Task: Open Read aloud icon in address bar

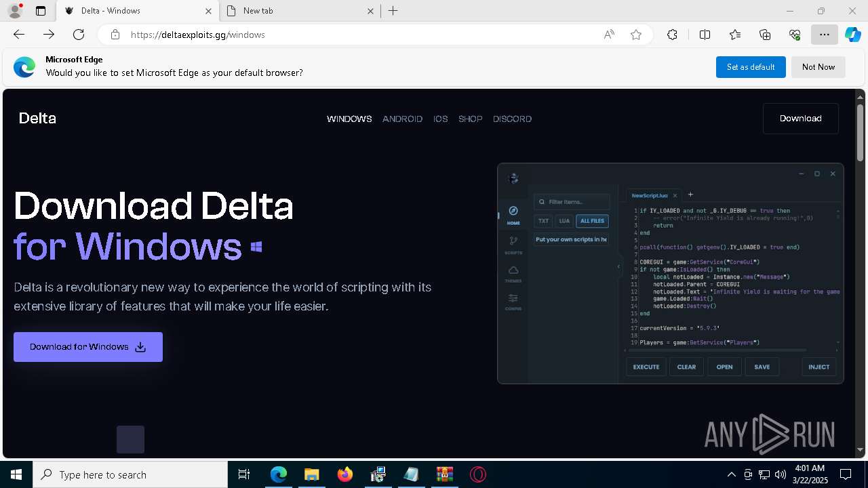Action: point(609,35)
